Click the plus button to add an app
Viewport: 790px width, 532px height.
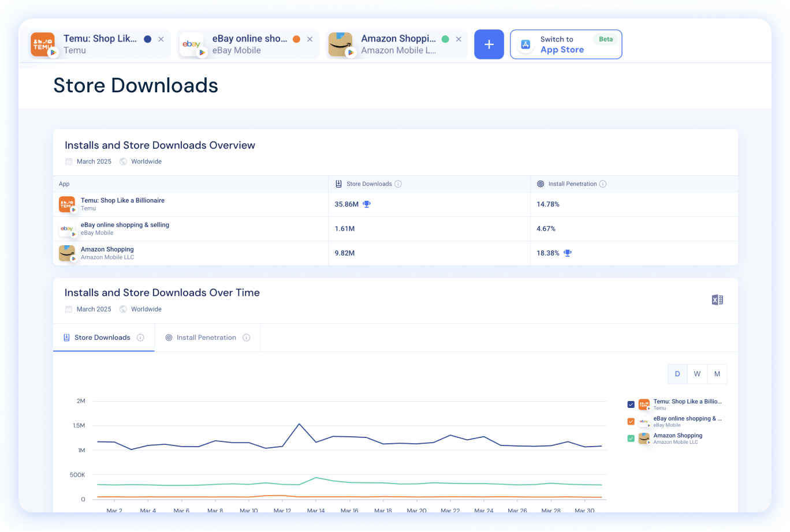point(489,44)
